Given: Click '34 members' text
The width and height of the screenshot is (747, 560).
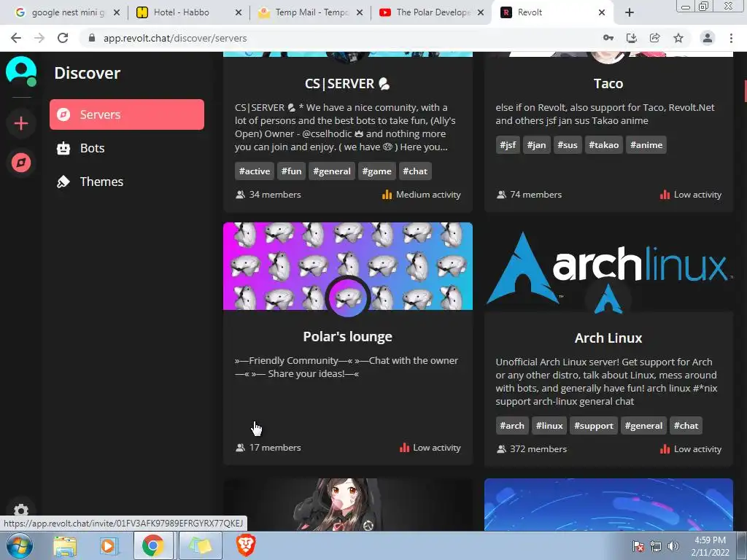Looking at the screenshot, I should [275, 195].
